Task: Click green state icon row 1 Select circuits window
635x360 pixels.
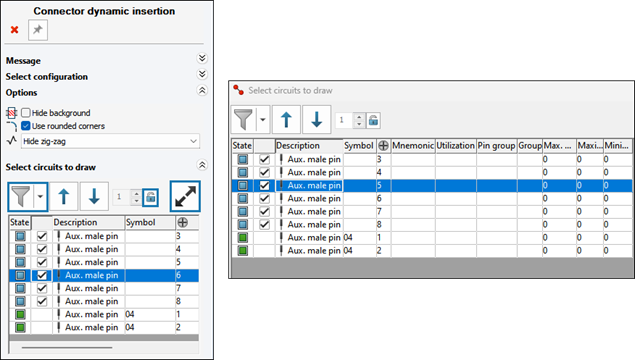Action: (243, 237)
